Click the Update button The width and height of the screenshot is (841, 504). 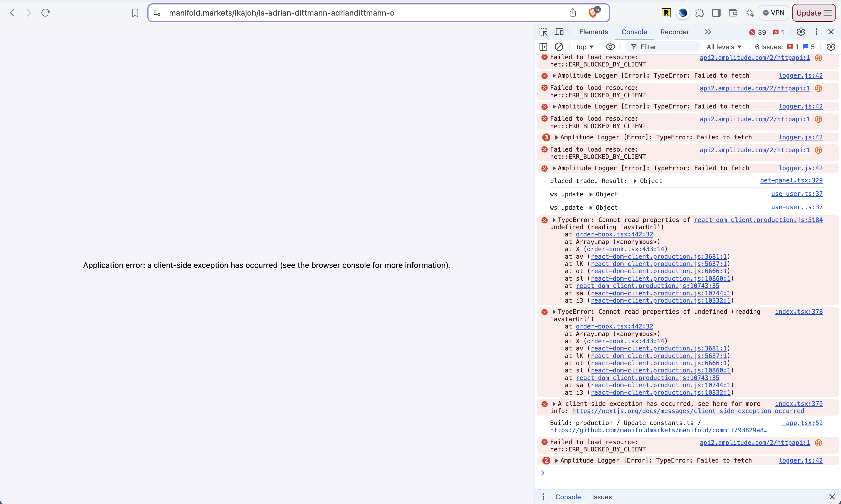coord(814,13)
